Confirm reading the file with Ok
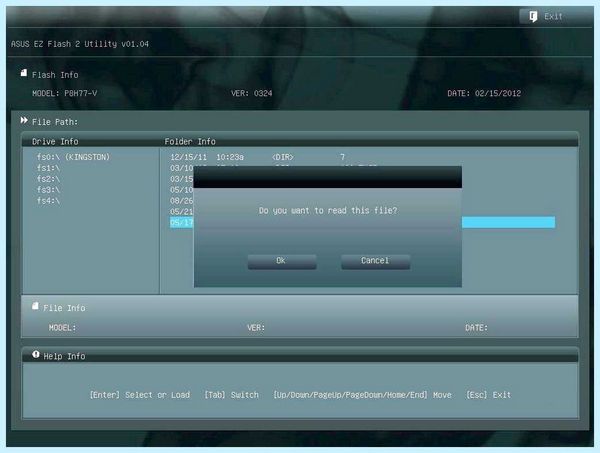This screenshot has height=453, width=600. point(282,261)
